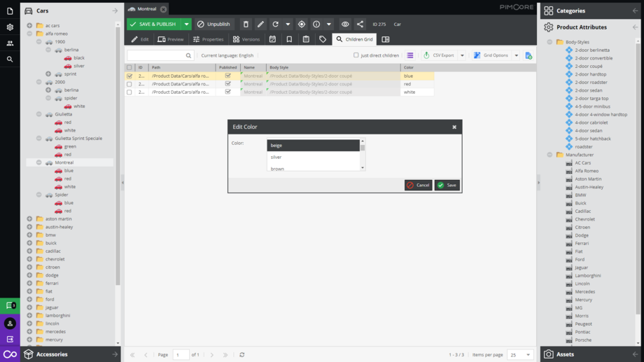Click the share icon in toolbar

360,25
